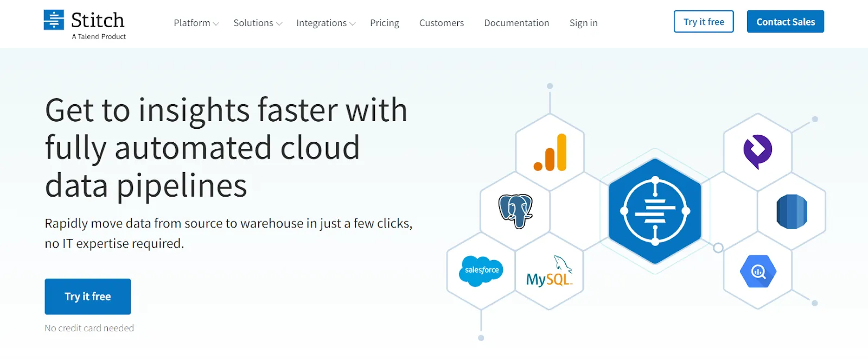Screen dimensions: 868x359
Task: Click the purple Talend hexagon icon
Action: (758, 152)
